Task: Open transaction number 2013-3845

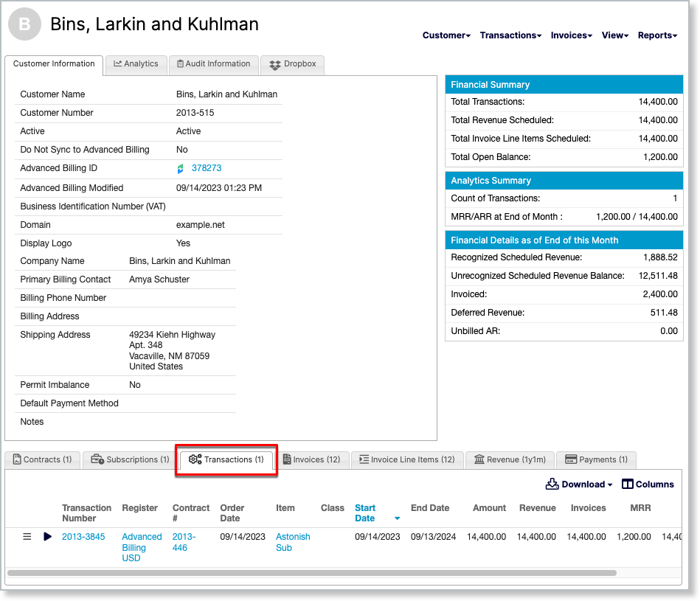Action: pyautogui.click(x=83, y=537)
